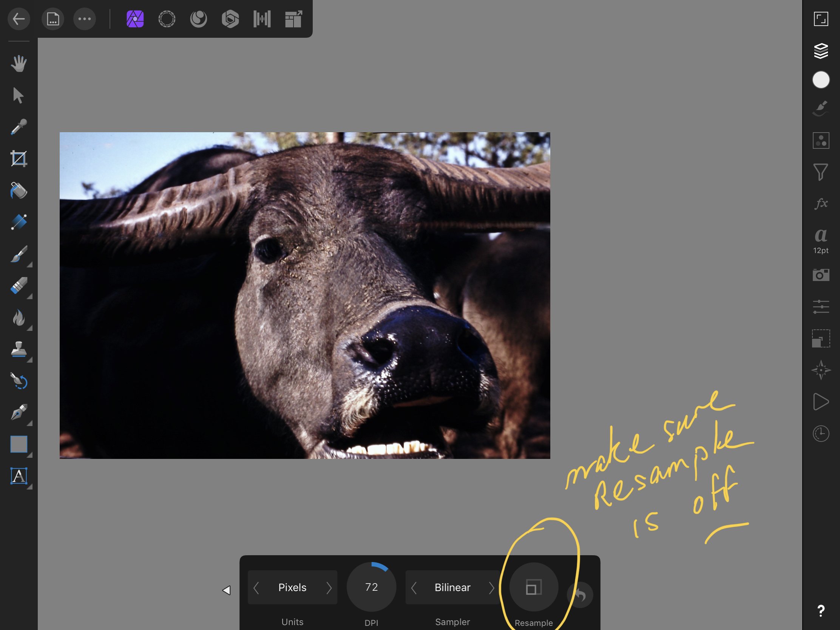Select the Clone stamp tool
Image resolution: width=840 pixels, height=630 pixels.
pyautogui.click(x=19, y=349)
